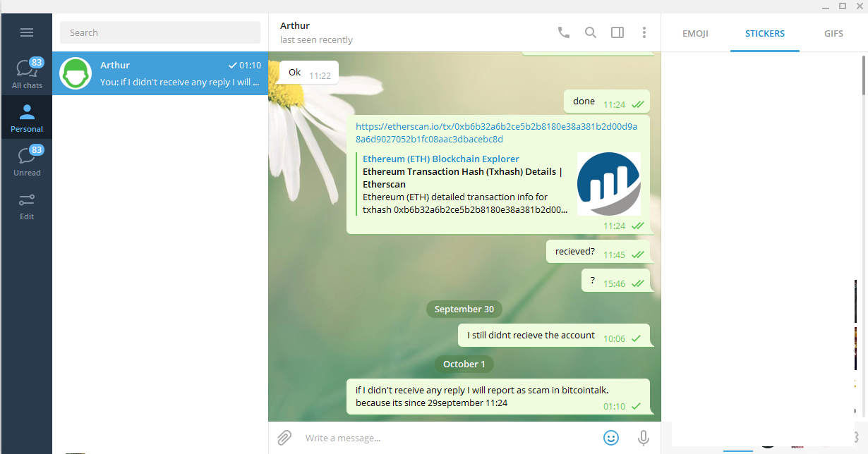Attach a file with the paperclip icon

click(284, 438)
